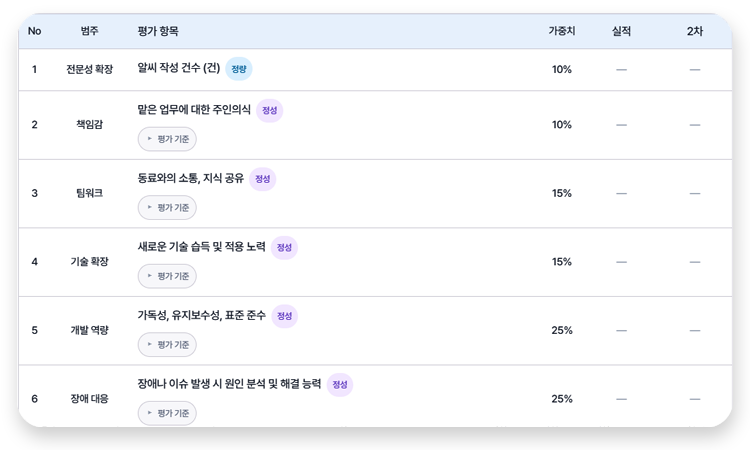Select the 알씨 작성 건수 (건) item
750x450 pixels.
tap(179, 68)
